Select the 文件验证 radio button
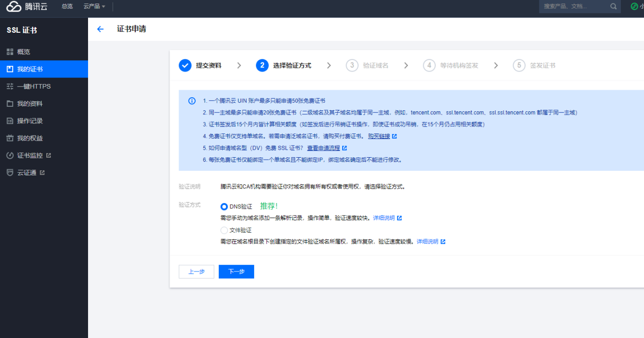This screenshot has width=644, height=338. coord(224,230)
